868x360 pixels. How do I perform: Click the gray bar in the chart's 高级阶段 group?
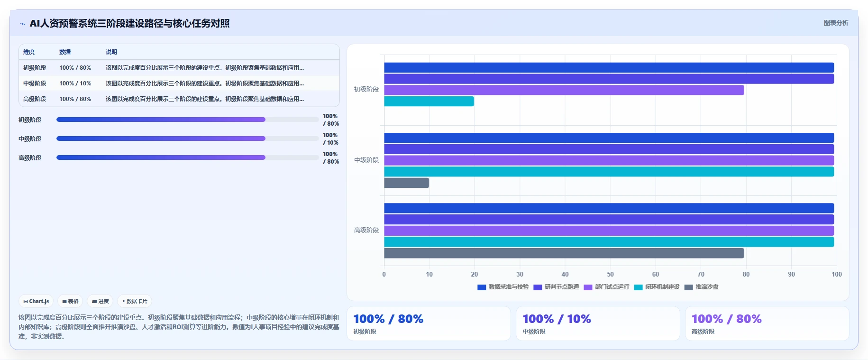click(x=564, y=253)
